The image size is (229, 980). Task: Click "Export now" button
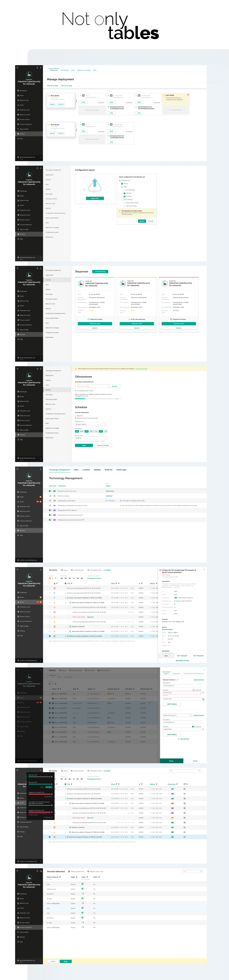tap(95, 198)
